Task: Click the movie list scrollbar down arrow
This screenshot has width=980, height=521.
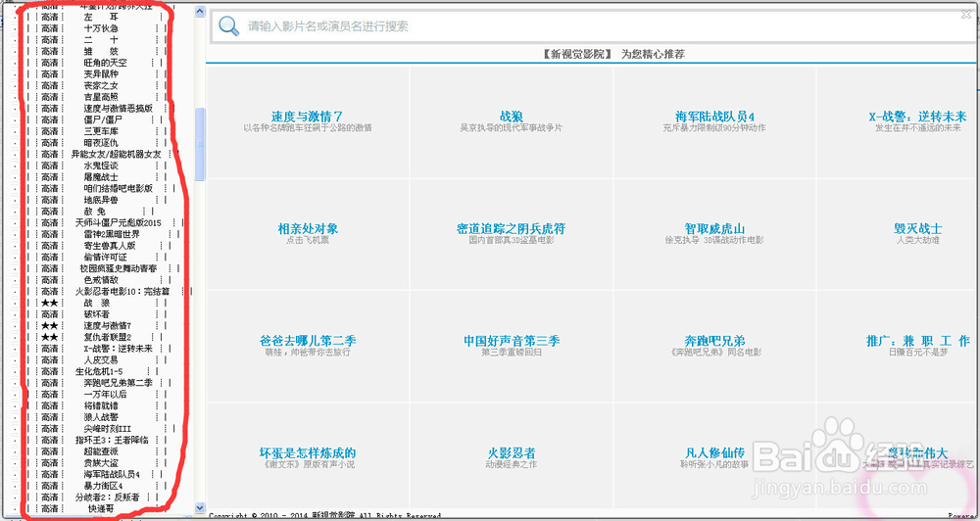Action: point(200,508)
